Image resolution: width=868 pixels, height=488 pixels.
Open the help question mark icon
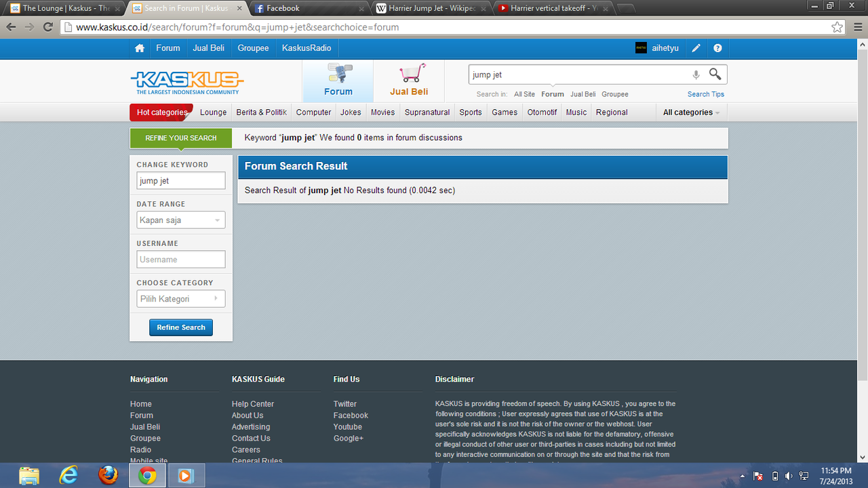(x=717, y=48)
